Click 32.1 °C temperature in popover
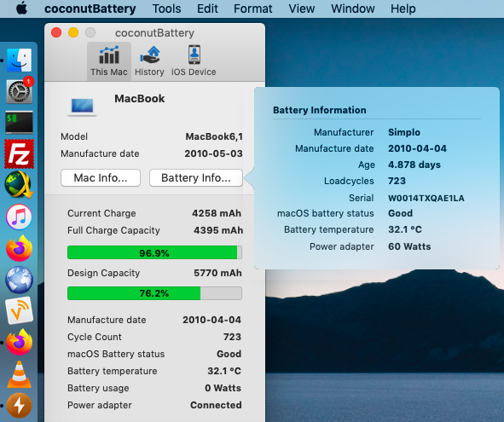This screenshot has width=504, height=422. tap(405, 229)
